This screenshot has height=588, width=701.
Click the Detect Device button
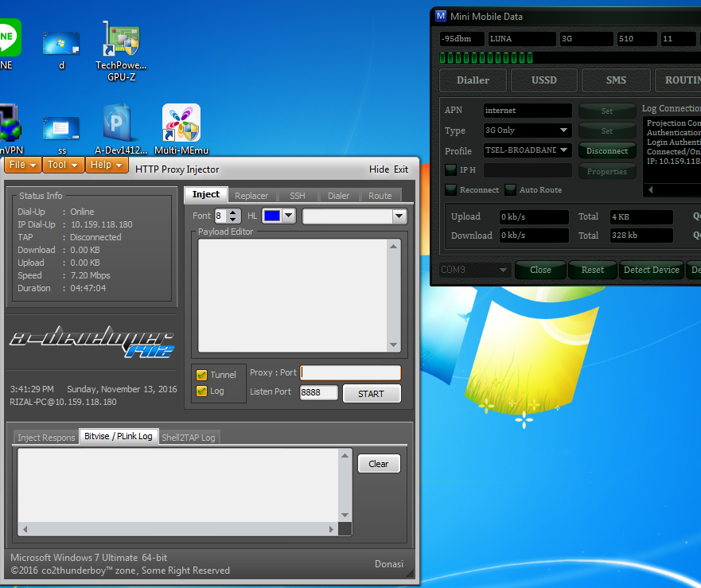click(x=652, y=270)
